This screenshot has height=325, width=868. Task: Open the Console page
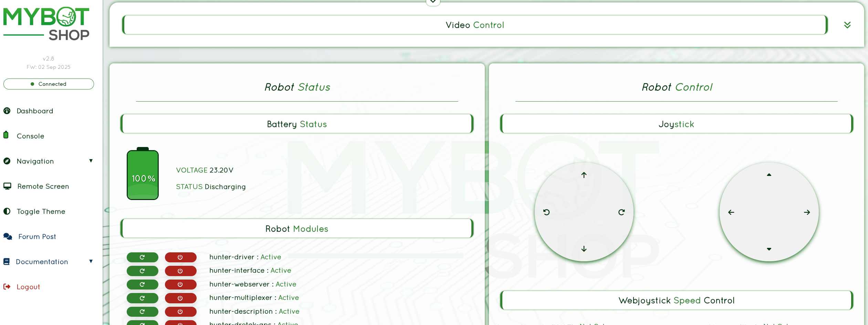[30, 136]
